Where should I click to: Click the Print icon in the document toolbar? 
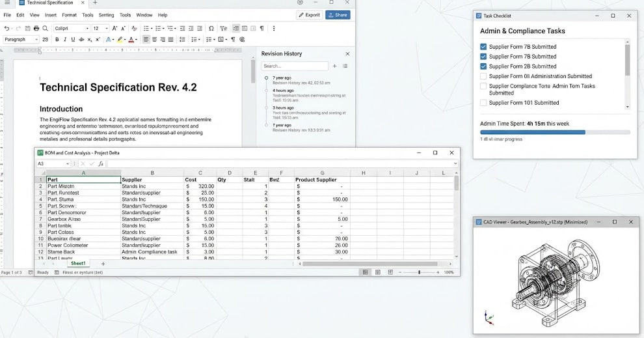click(36, 29)
